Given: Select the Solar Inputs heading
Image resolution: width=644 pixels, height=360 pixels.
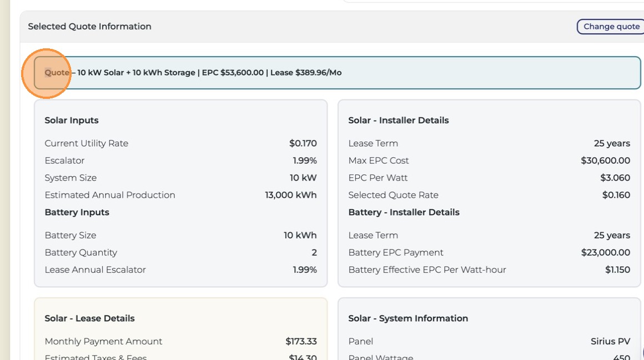Looking at the screenshot, I should (x=72, y=121).
